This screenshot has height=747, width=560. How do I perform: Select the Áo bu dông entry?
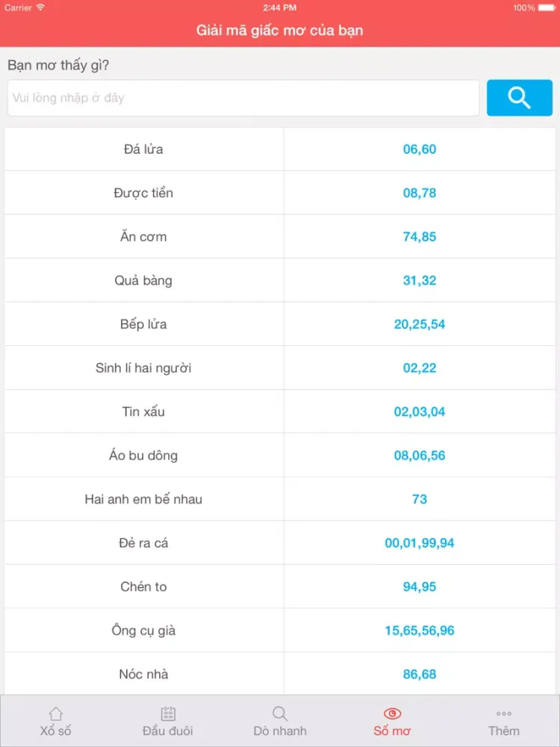(x=280, y=456)
